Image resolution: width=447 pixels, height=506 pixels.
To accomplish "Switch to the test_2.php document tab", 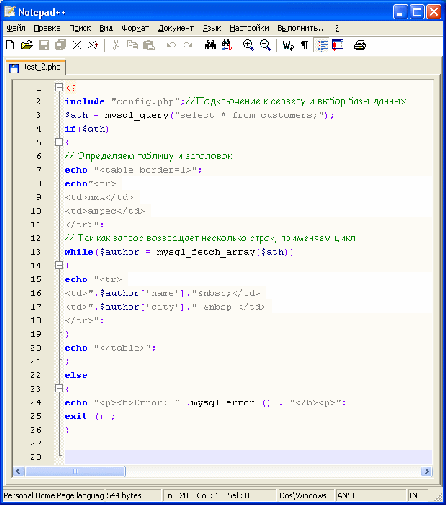I will [x=36, y=67].
